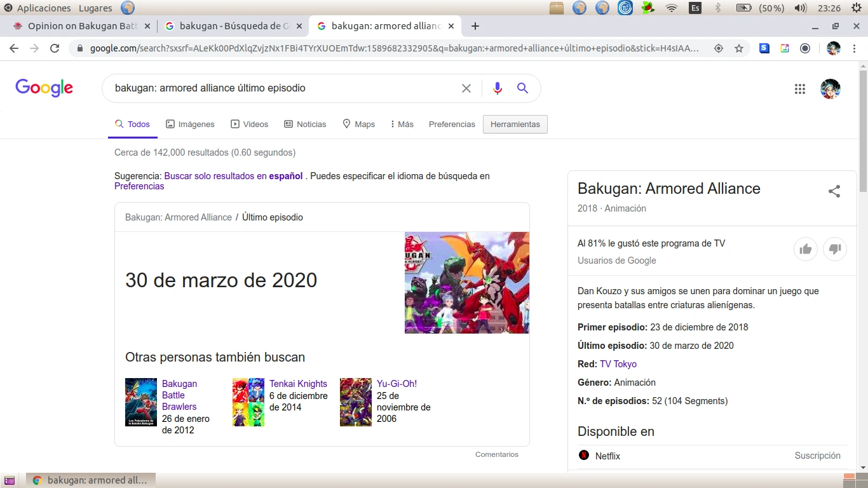Click the Yu-Gi-Oh! thumbnail

(x=355, y=402)
